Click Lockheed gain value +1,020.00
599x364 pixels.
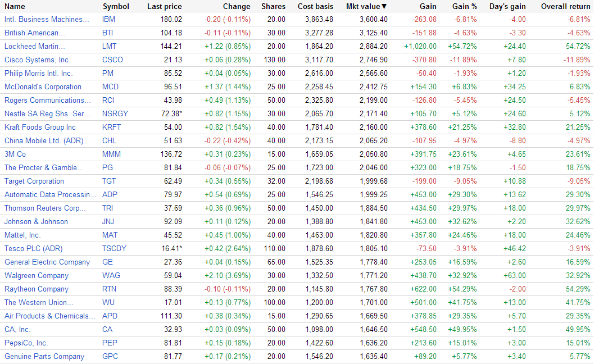click(x=420, y=46)
